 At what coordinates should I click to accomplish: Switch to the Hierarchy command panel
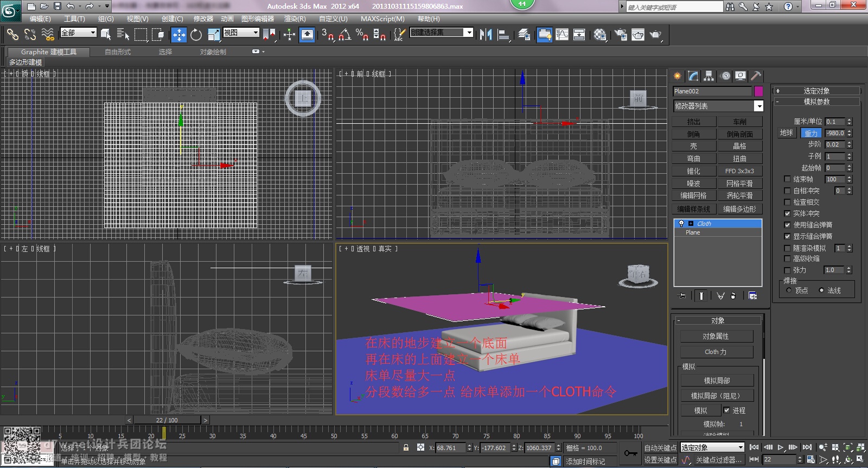[x=709, y=76]
